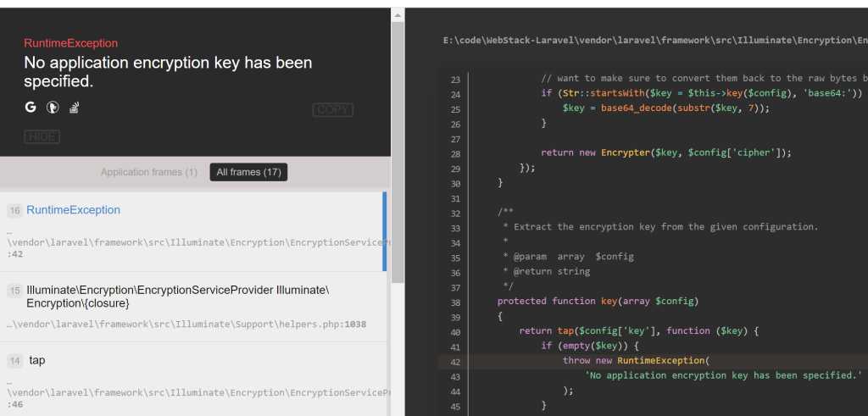The height and width of the screenshot is (416, 868).
Task: Click line number 23 in code gutter
Action: (455, 80)
